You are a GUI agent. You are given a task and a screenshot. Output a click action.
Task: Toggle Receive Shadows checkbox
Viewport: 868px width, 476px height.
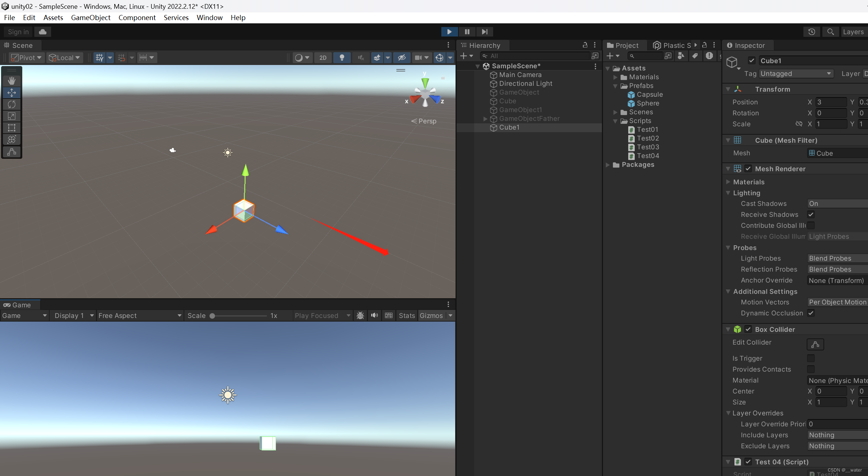[x=811, y=215]
